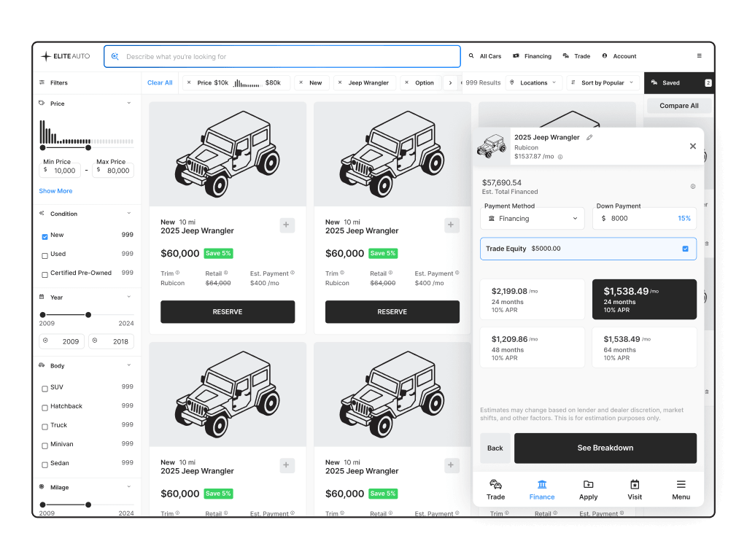The image size is (747, 560).
Task: Uncheck the New condition checkbox
Action: (45, 236)
